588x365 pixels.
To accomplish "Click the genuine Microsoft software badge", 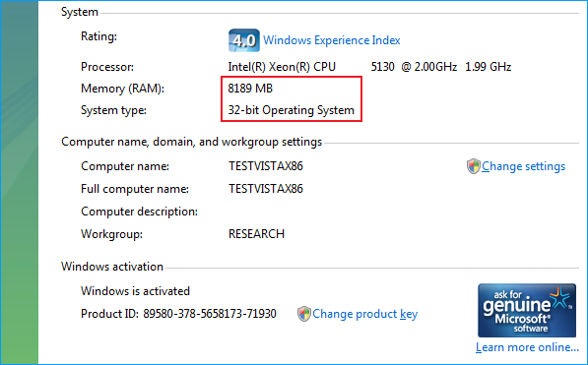I will (527, 310).
